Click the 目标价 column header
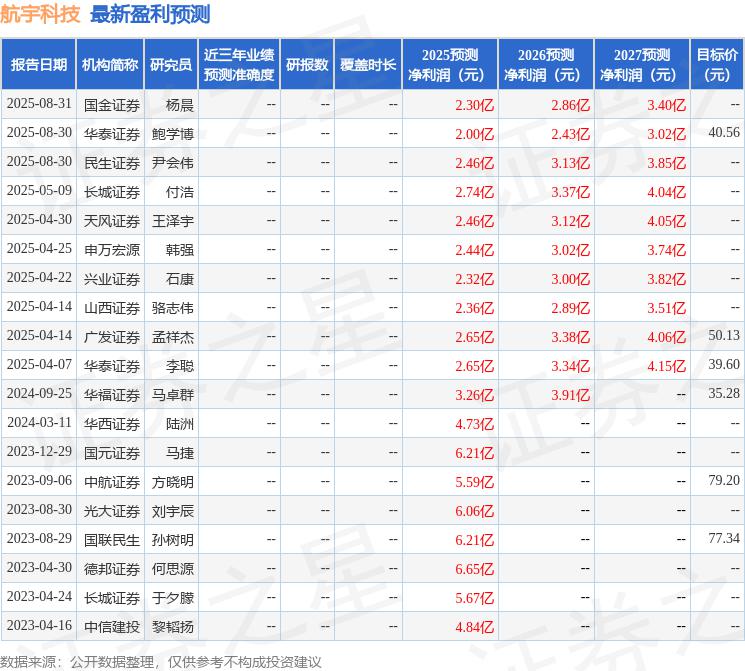 pyautogui.click(x=717, y=65)
